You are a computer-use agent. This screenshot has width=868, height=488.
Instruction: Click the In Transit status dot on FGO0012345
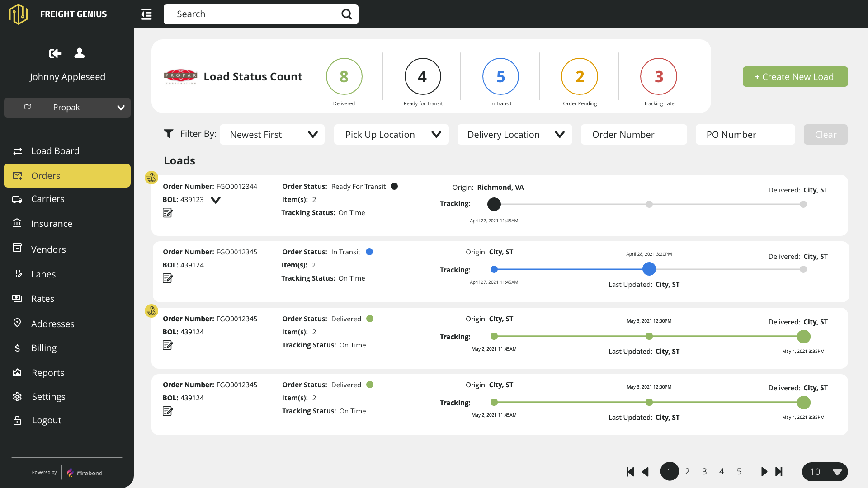[x=369, y=252]
